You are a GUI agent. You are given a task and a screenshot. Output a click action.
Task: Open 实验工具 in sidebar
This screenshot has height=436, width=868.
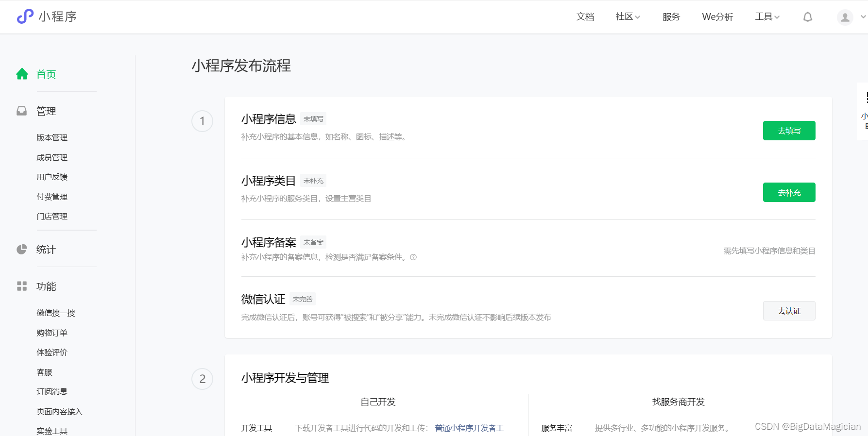point(52,431)
